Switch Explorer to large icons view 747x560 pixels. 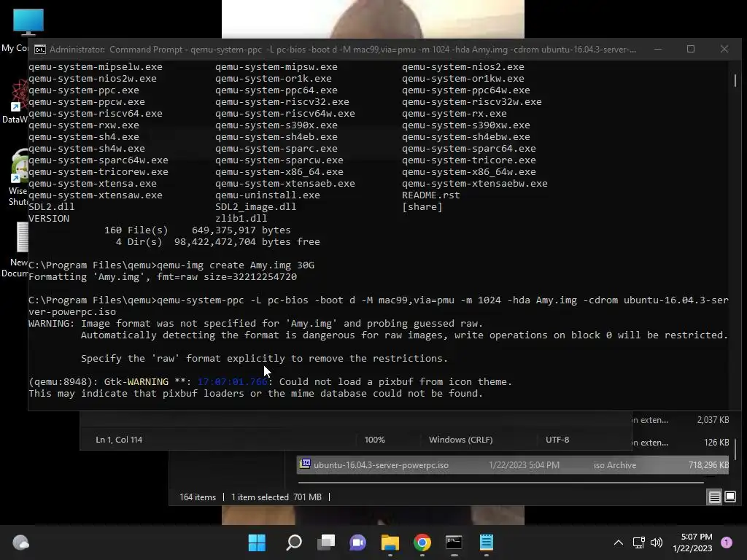(729, 497)
